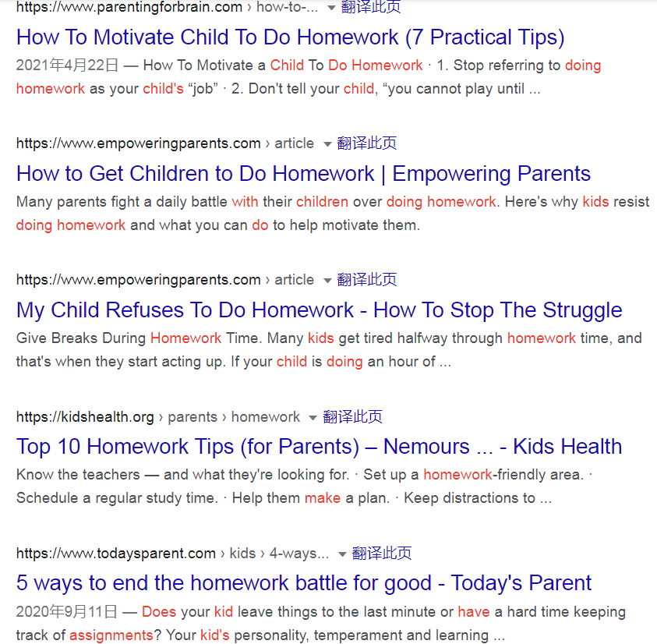Open How to Get Children to Do Homework result

[x=303, y=174]
